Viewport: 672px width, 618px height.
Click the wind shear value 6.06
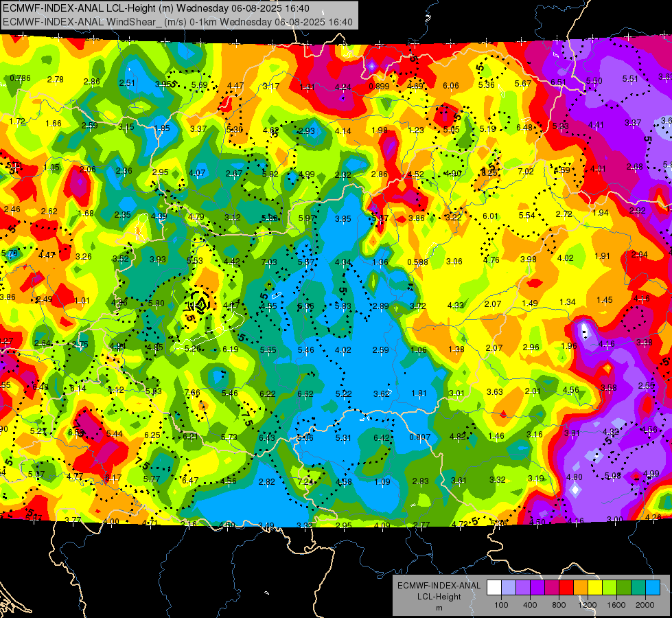[451, 86]
